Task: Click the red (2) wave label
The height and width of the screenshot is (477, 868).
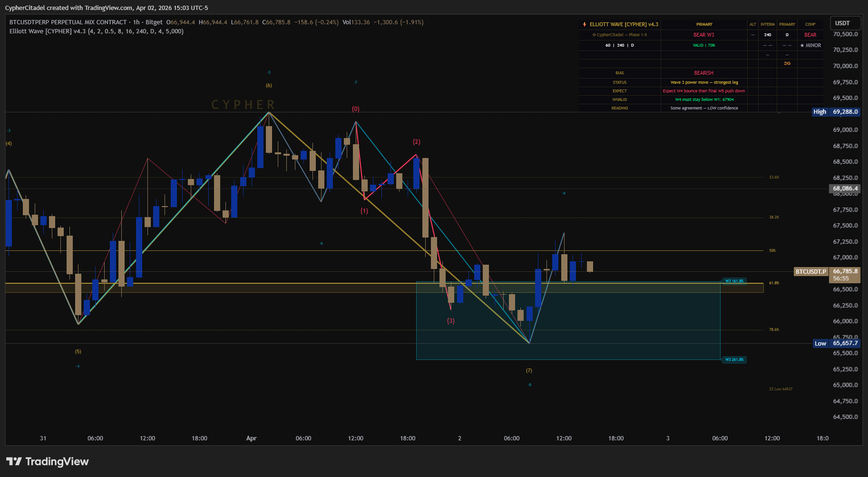Action: point(417,142)
